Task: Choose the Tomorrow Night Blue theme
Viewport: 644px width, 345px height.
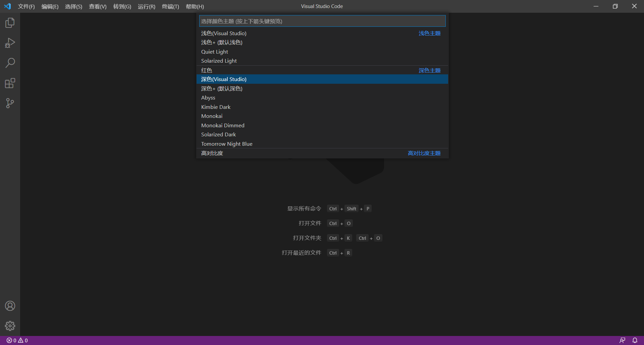Action: tap(322, 144)
